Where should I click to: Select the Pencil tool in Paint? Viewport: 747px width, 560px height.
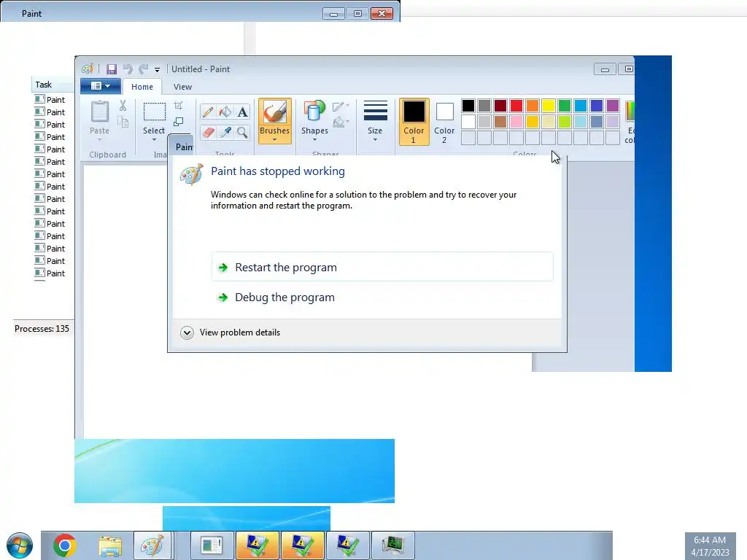pos(208,112)
